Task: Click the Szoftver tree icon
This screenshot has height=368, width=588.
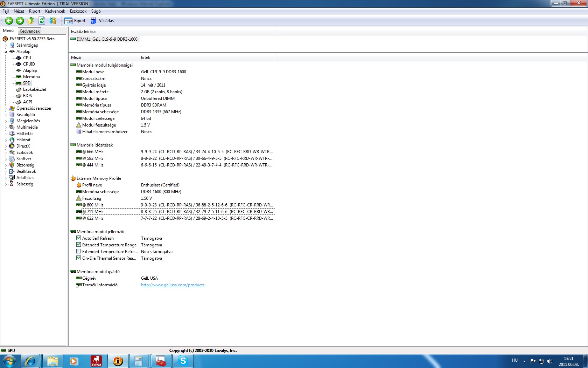Action: point(12,159)
